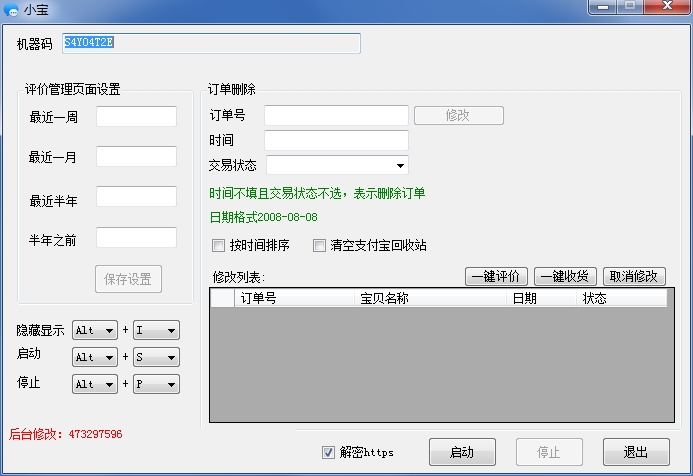
Task: Click the 停止 button at bottom
Action: coord(549,452)
